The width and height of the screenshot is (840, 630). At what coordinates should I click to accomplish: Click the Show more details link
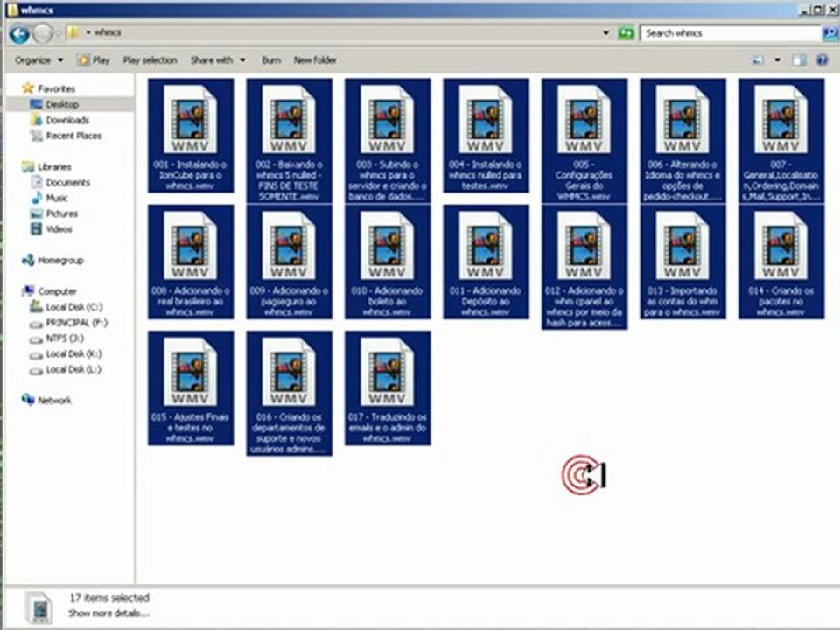click(x=108, y=612)
